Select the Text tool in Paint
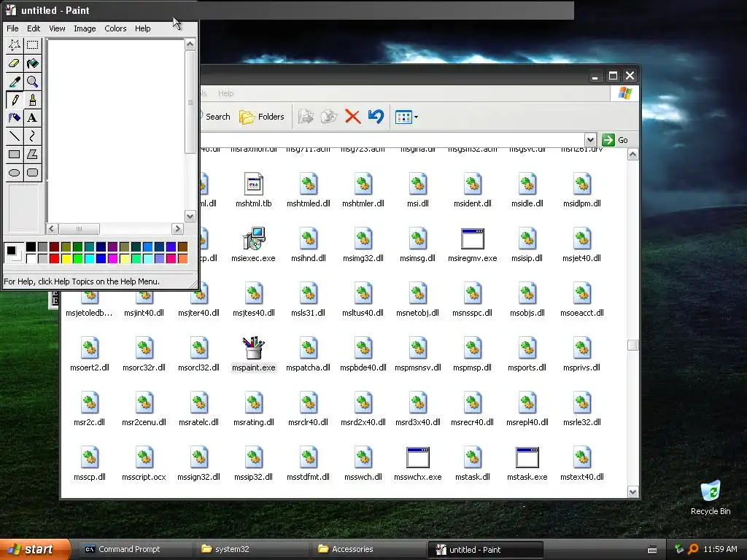747x560 pixels. click(x=32, y=117)
